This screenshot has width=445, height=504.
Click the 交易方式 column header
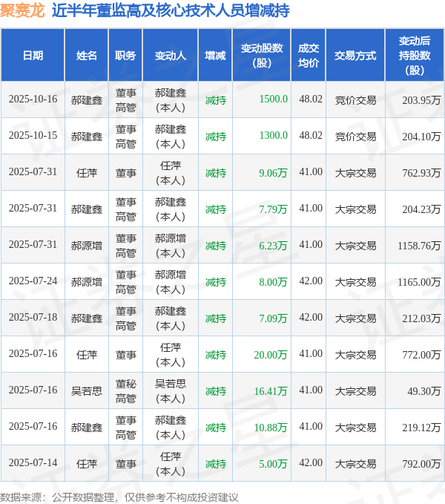click(355, 55)
